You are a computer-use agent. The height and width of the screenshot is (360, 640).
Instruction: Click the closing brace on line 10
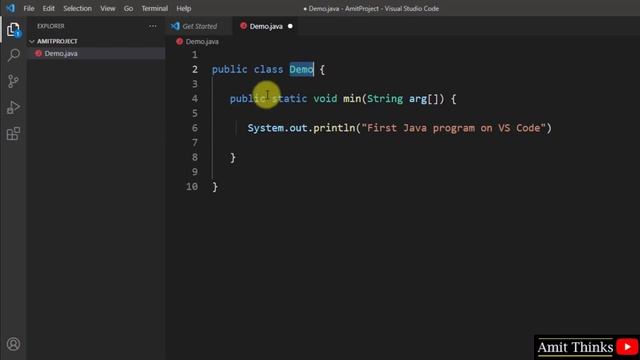click(215, 187)
